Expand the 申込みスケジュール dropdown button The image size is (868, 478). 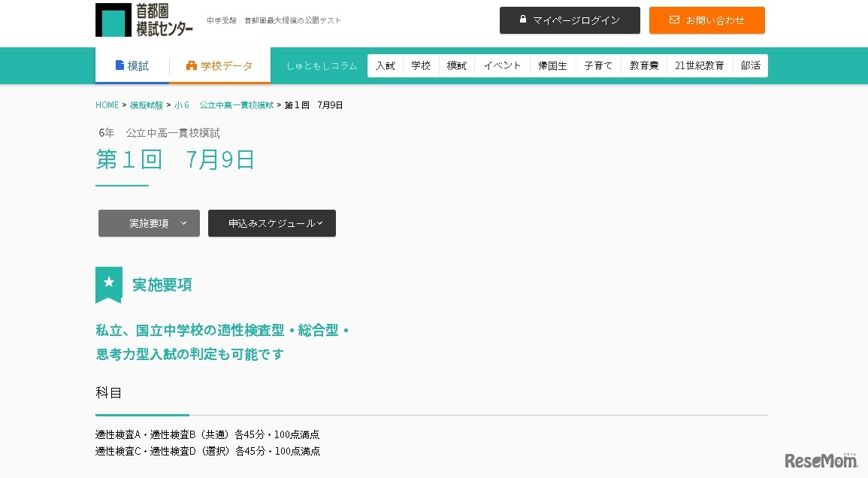pos(272,223)
